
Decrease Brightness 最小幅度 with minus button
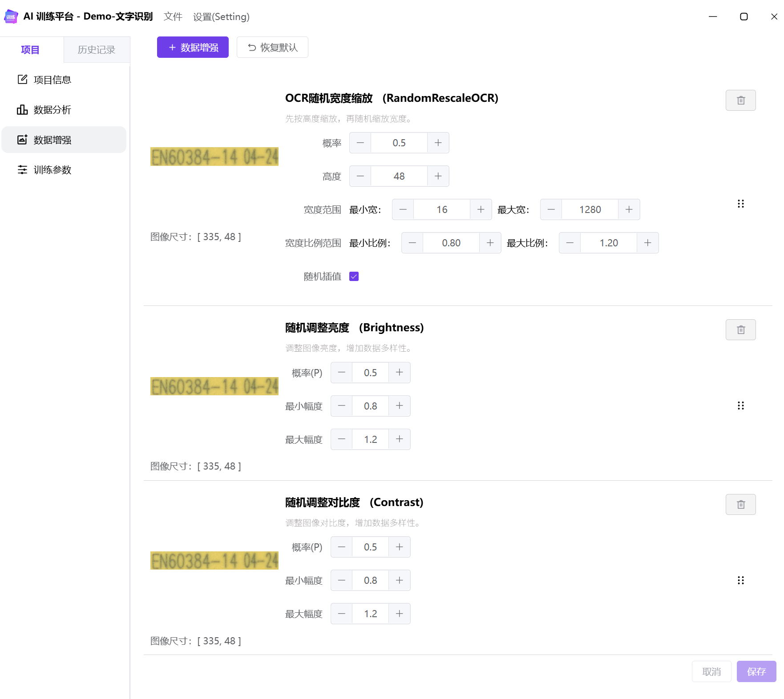click(x=342, y=406)
